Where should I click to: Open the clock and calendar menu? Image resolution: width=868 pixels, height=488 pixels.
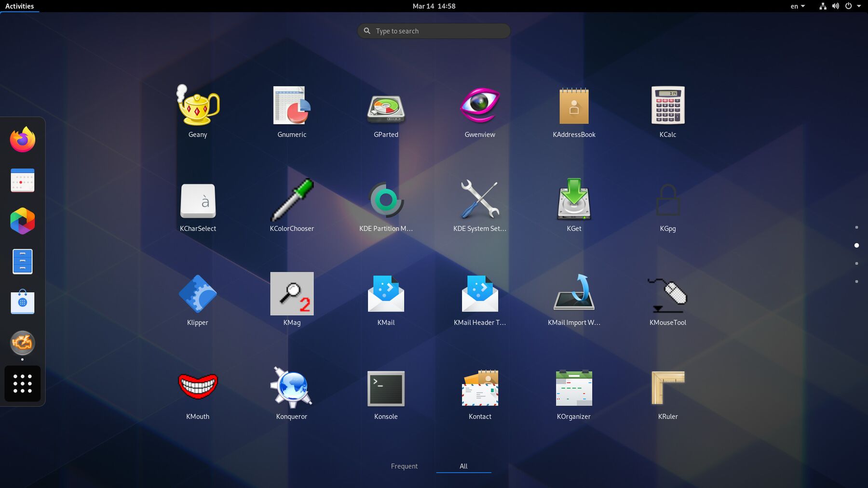coord(434,6)
